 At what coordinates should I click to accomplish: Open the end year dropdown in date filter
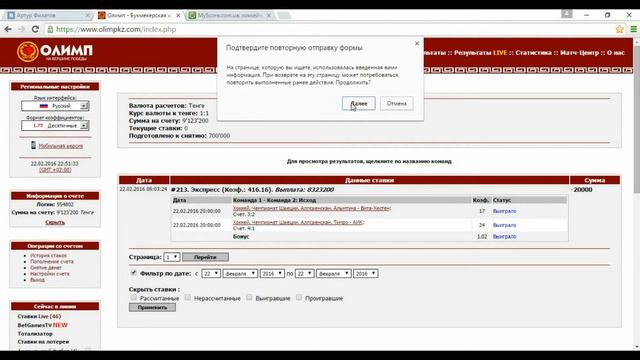366,273
